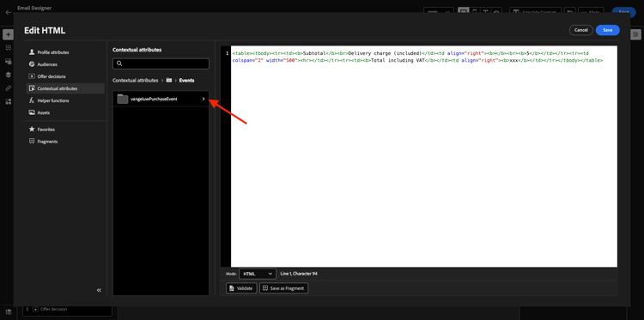Open the HTML mode dropdown
Viewport: 644px width, 320px height.
pos(257,274)
